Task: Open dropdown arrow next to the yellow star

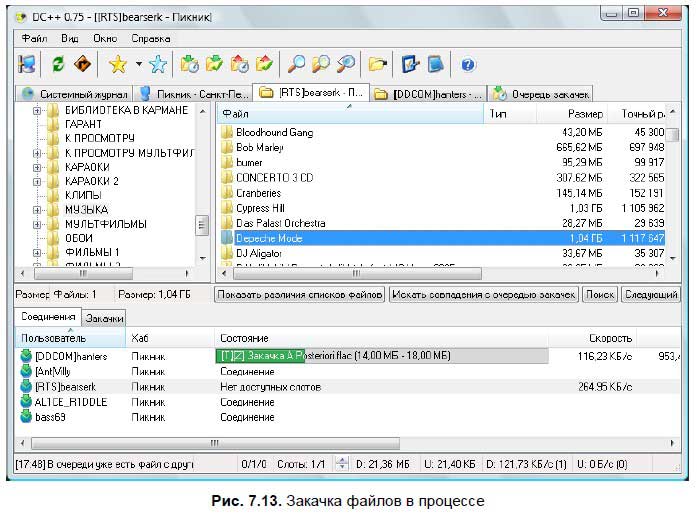Action: 138,64
